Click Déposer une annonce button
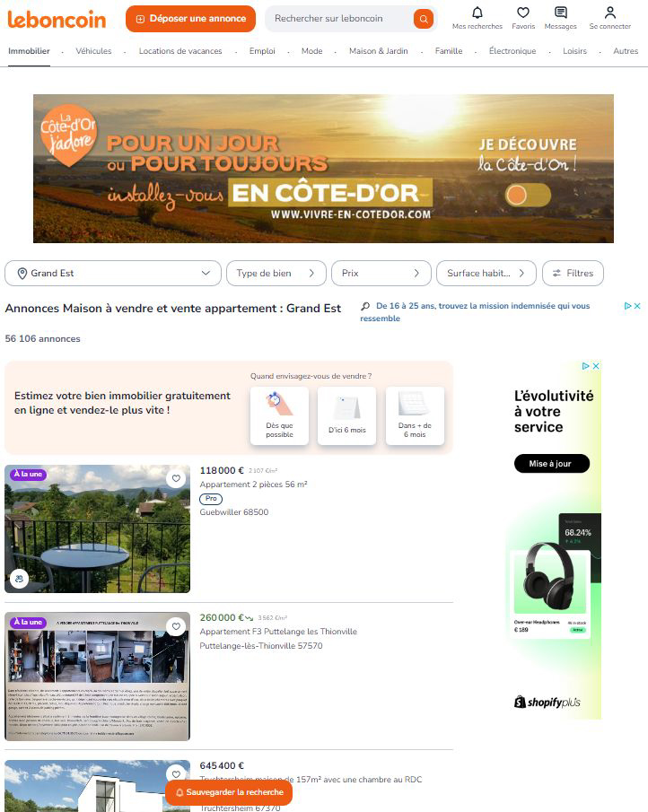The height and width of the screenshot is (812, 648). (x=190, y=19)
